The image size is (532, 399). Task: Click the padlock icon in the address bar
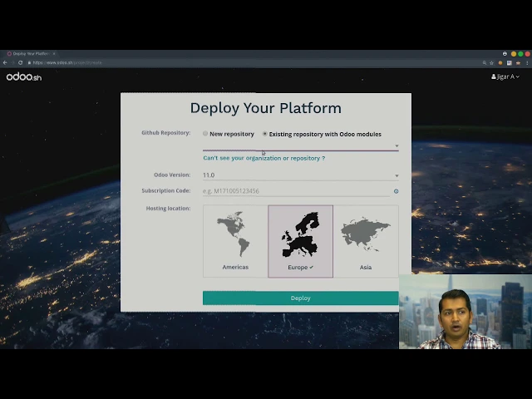pos(30,63)
